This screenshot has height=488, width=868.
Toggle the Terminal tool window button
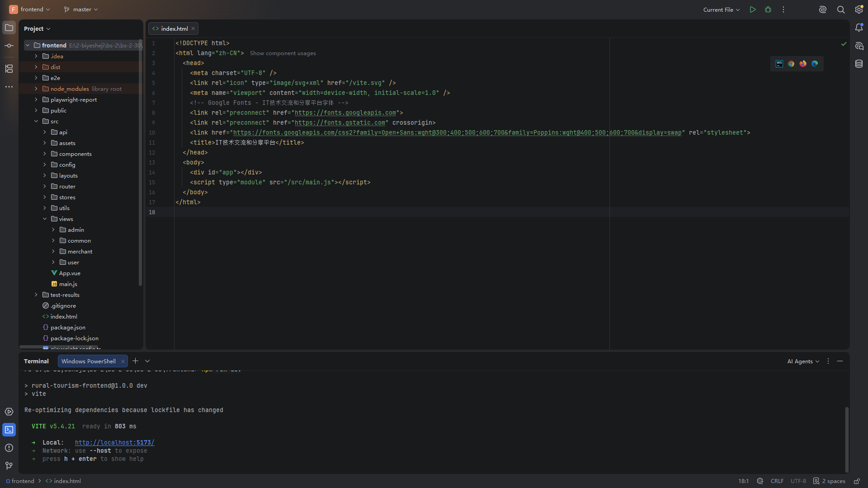point(9,430)
